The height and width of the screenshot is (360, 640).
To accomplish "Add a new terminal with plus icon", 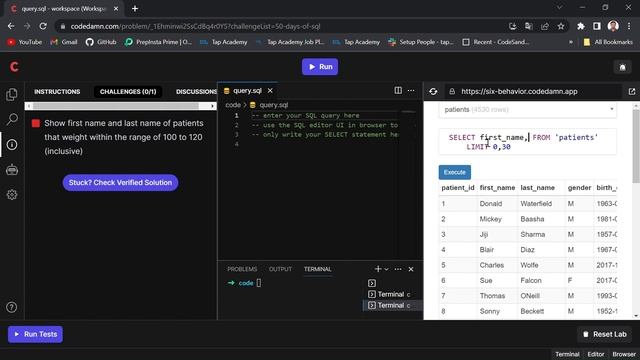I will tap(378, 269).
